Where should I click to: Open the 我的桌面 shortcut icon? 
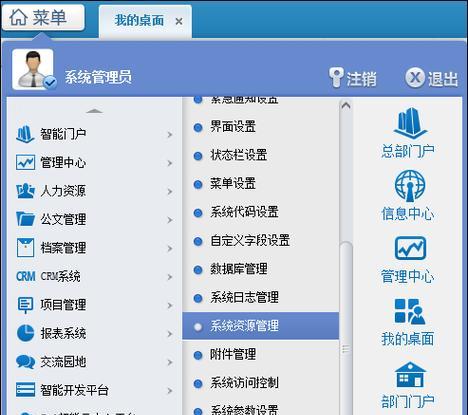point(410,311)
